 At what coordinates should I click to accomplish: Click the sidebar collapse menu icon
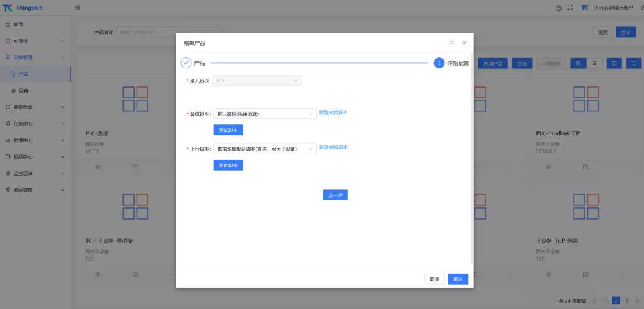point(78,8)
